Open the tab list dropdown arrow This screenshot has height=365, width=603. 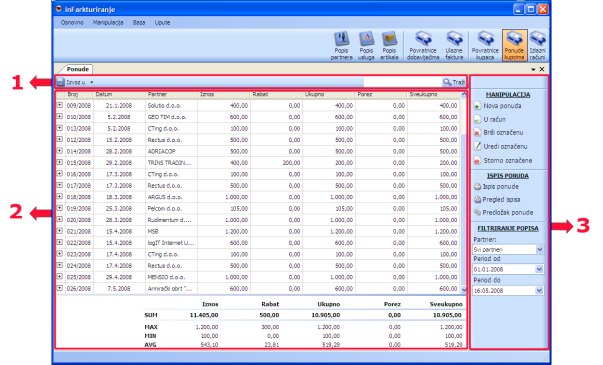(533, 70)
